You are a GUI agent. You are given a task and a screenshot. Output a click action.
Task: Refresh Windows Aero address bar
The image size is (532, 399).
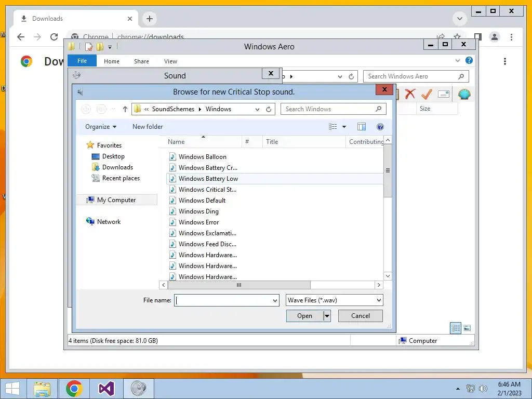click(x=351, y=77)
